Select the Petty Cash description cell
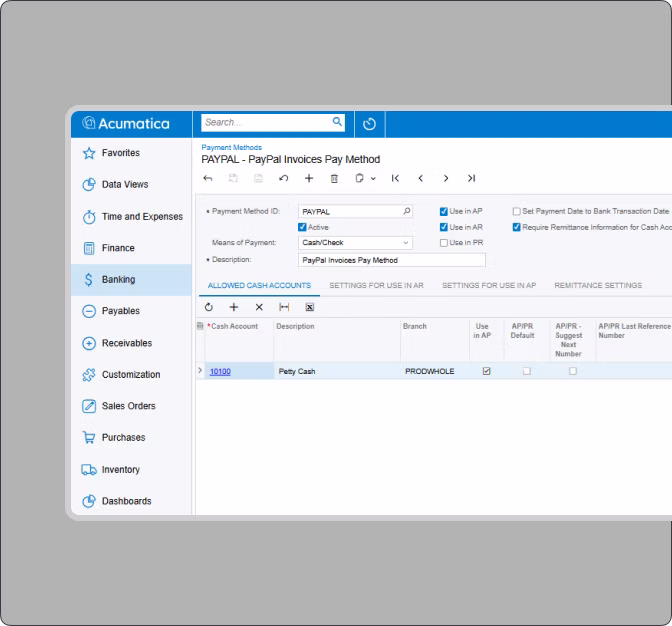The width and height of the screenshot is (672, 626). [337, 371]
